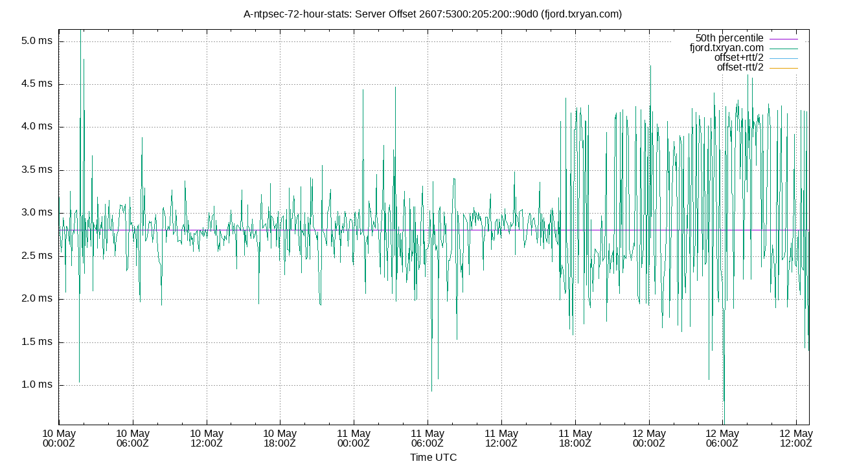Viewport: 868px width, 466px height.
Task: Click the '11 May 18:00Z' x-axis label
Action: pos(575,438)
